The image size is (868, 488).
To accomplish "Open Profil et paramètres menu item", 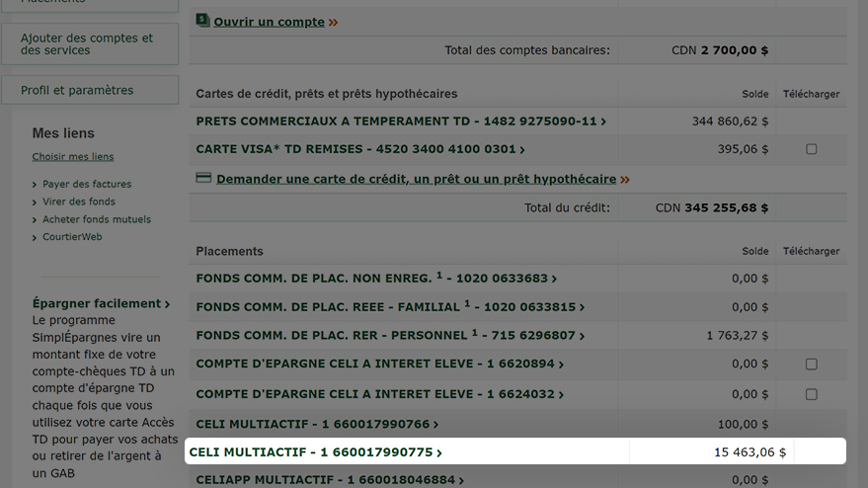I will (90, 90).
